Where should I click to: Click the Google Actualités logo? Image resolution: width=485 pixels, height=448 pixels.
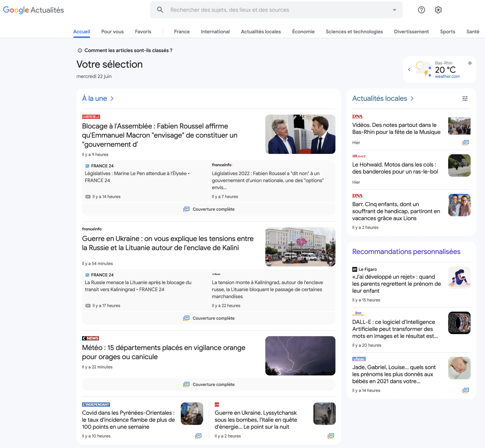point(33,10)
